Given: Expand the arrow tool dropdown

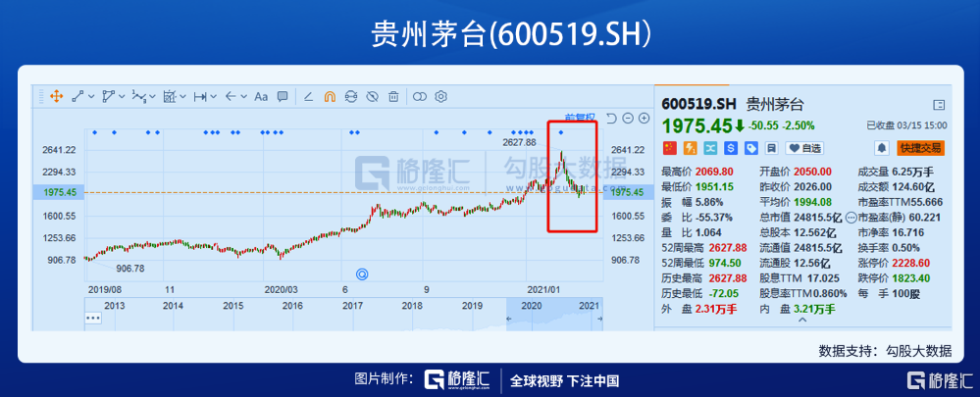Looking at the screenshot, I should pos(243,97).
